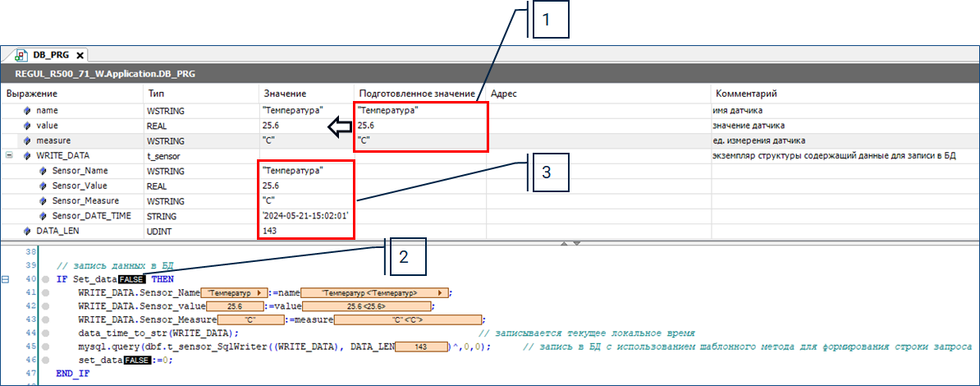Click the structure icon next to WRITE_DATA
Image resolution: width=980 pixels, height=386 pixels.
(x=27, y=155)
